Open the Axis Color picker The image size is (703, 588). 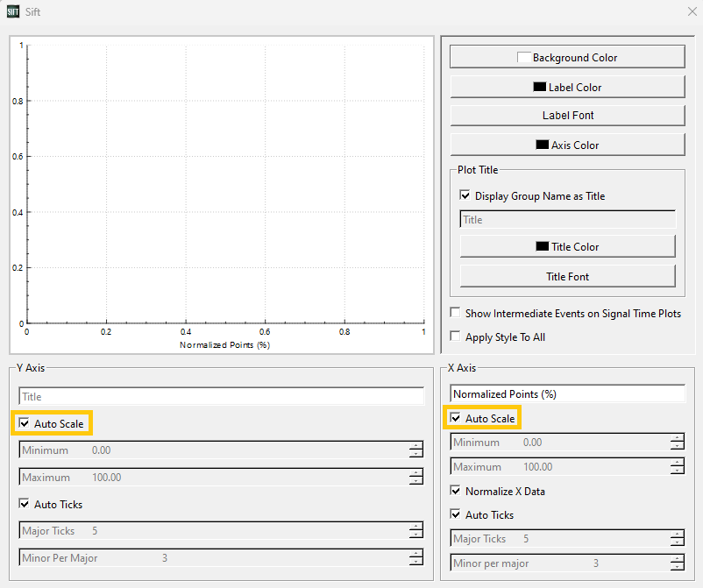point(567,145)
